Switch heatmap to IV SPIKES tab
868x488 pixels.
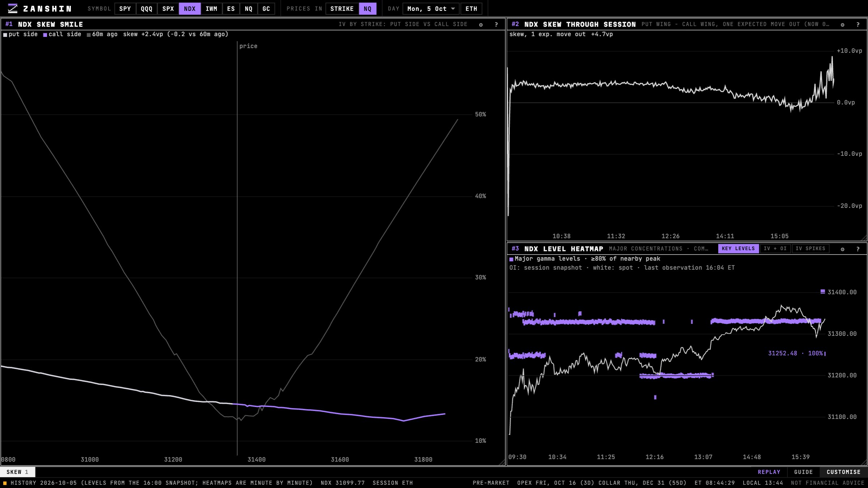pos(810,249)
